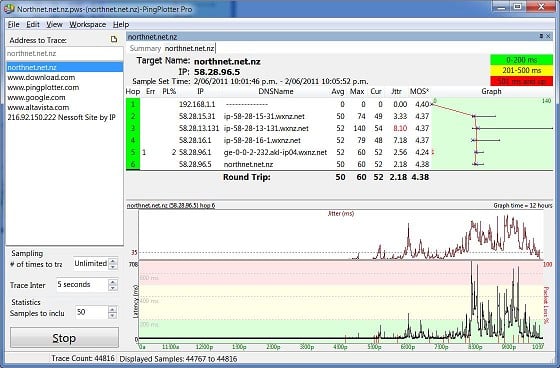Select www.altavista.com in address list
Image resolution: width=560 pixels, height=368 pixels.
tap(38, 107)
